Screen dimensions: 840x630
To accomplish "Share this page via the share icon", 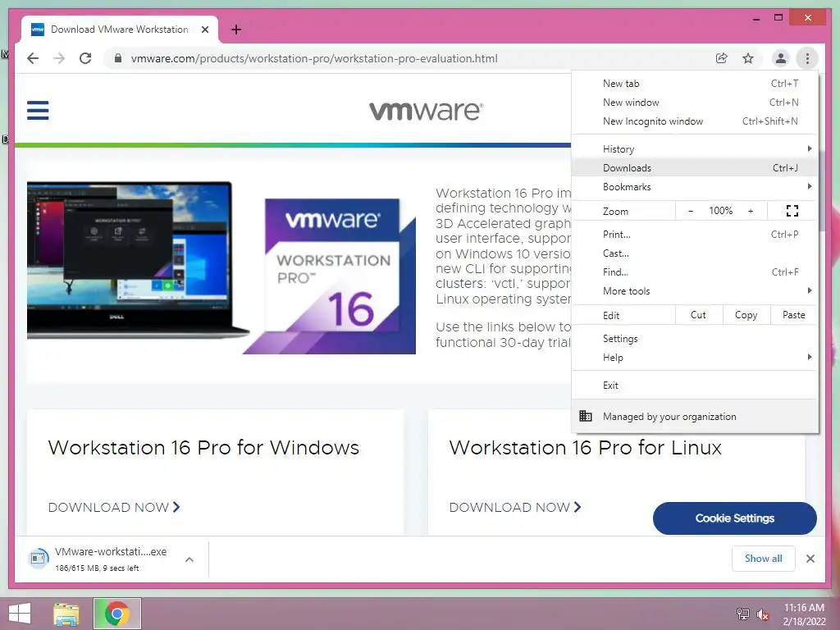I will pos(722,58).
